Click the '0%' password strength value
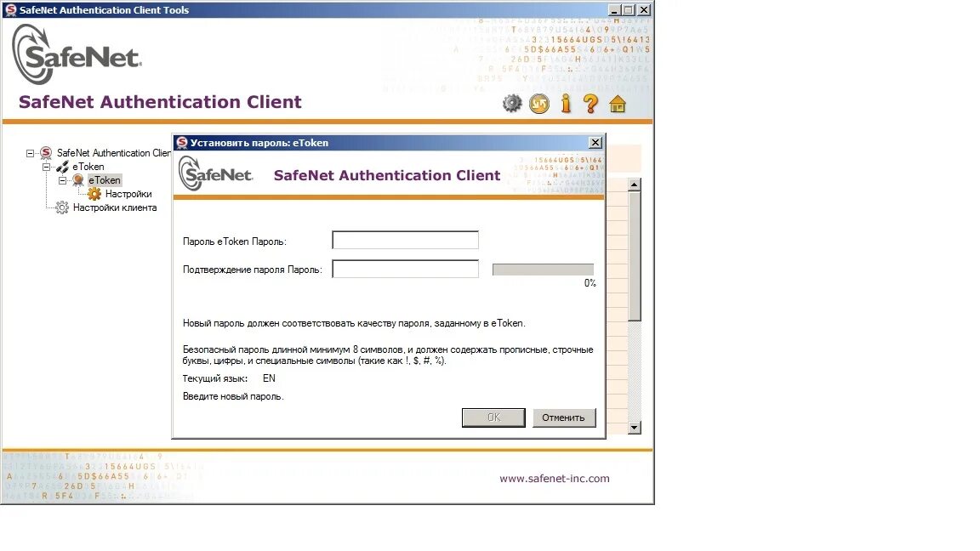Image resolution: width=980 pixels, height=551 pixels. pos(590,283)
